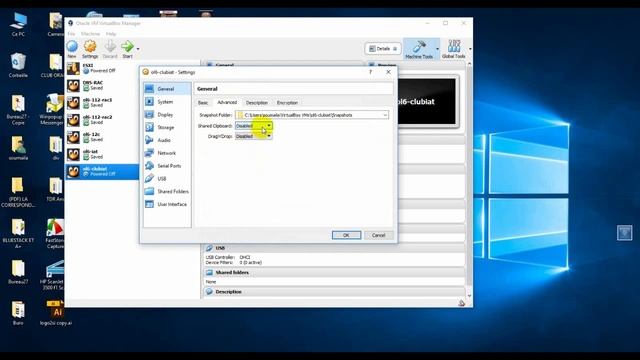Open the Serial Ports settings category
The width and height of the screenshot is (640, 360).
167,166
